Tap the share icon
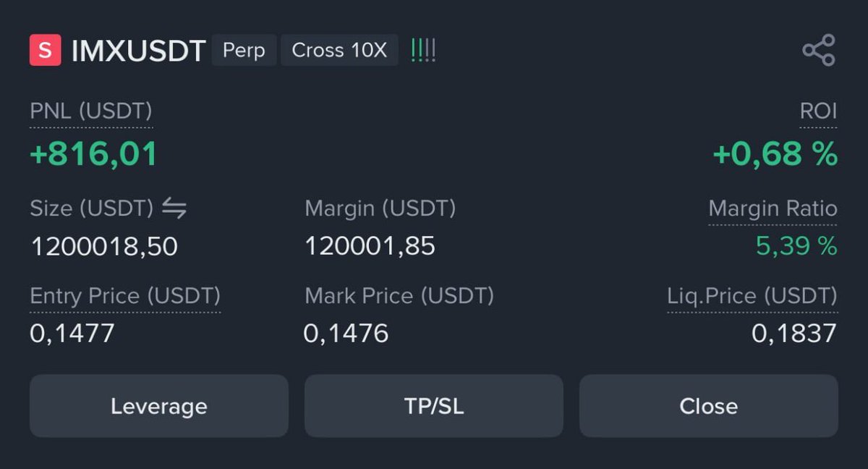Image resolution: width=868 pixels, height=469 pixels. (819, 51)
